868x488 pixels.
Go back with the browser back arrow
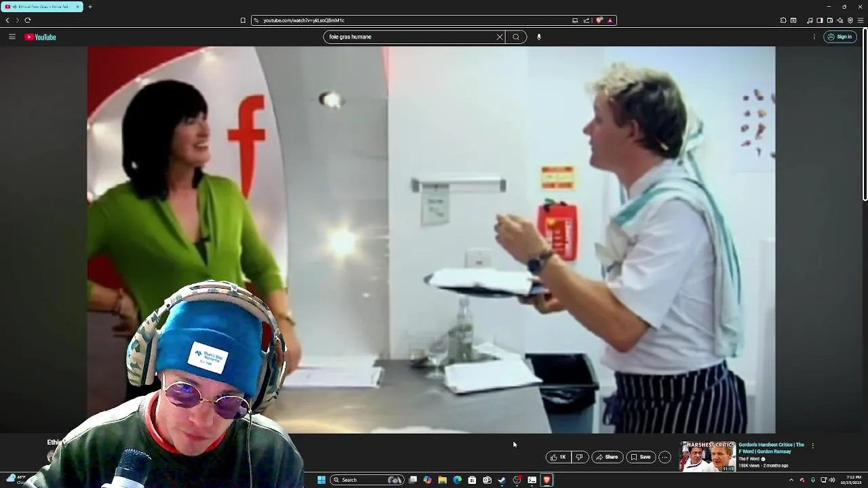(x=7, y=20)
